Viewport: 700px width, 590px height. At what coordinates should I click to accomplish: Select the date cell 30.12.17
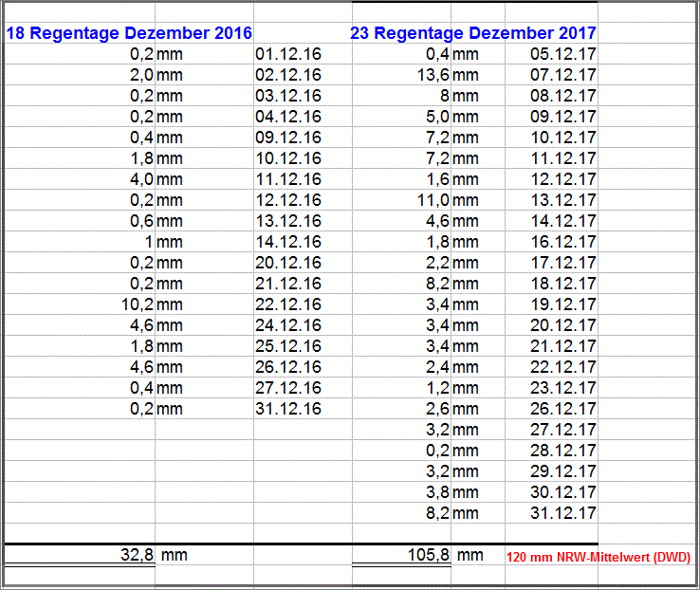click(x=563, y=492)
